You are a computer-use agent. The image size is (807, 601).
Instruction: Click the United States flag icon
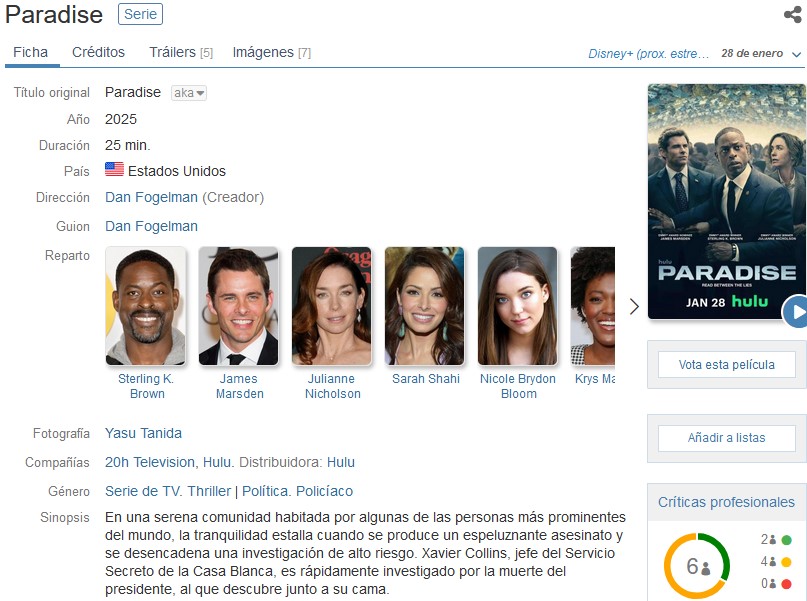click(114, 169)
